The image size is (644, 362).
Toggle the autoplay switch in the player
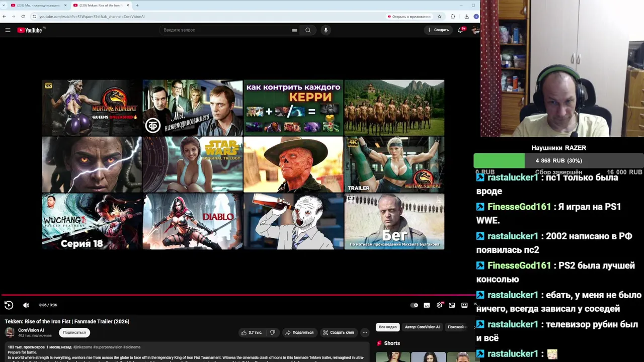pyautogui.click(x=414, y=305)
